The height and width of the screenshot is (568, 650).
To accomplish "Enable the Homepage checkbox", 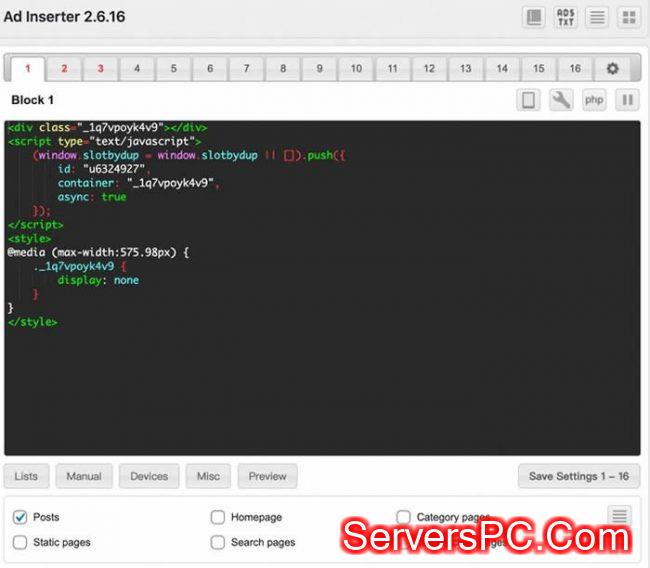I will 217,517.
